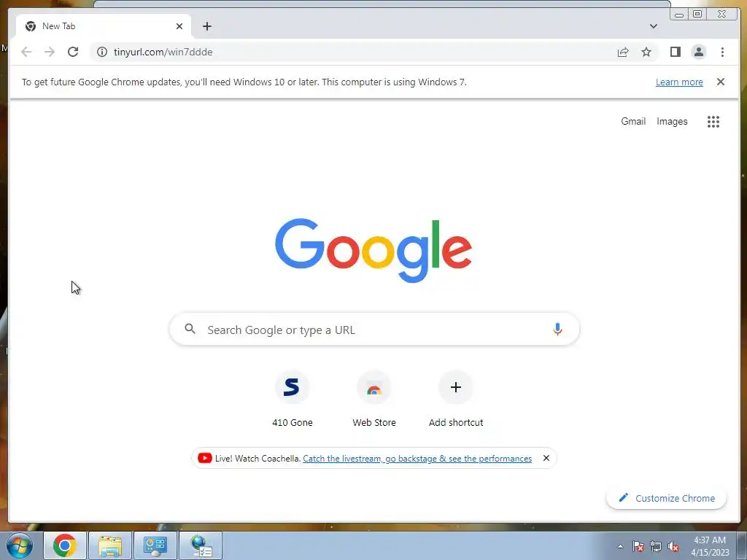Open the Learn more link
The image size is (747, 560).
pyautogui.click(x=679, y=82)
